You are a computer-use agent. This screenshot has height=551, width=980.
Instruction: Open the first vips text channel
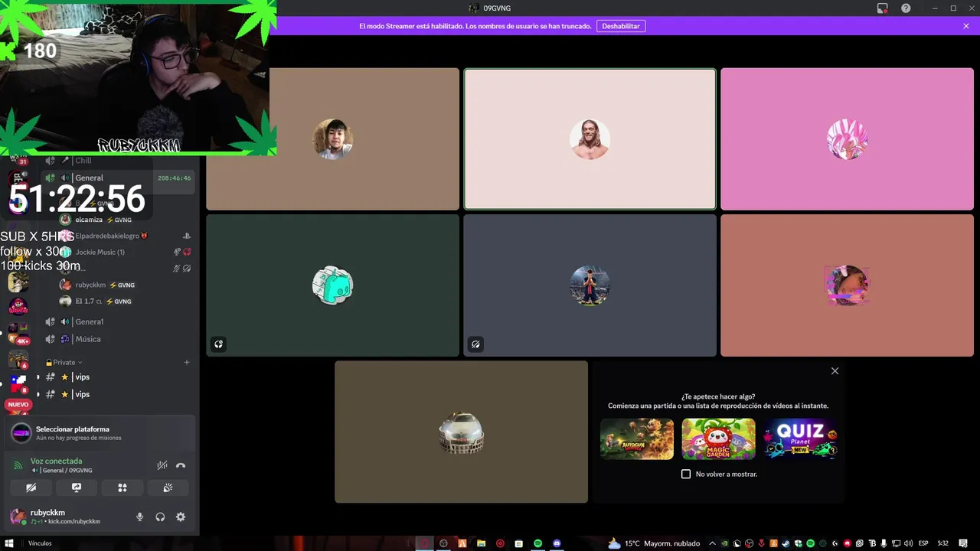pos(119,377)
